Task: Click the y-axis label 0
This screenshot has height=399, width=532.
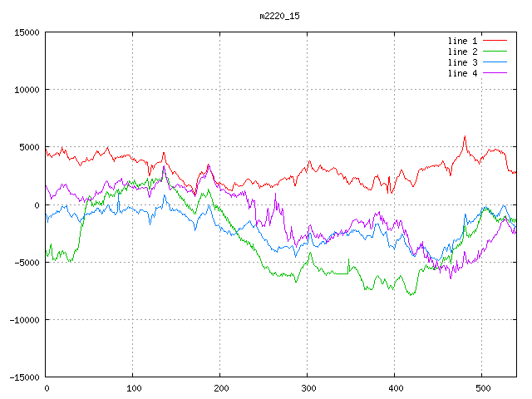Action: 37,205
